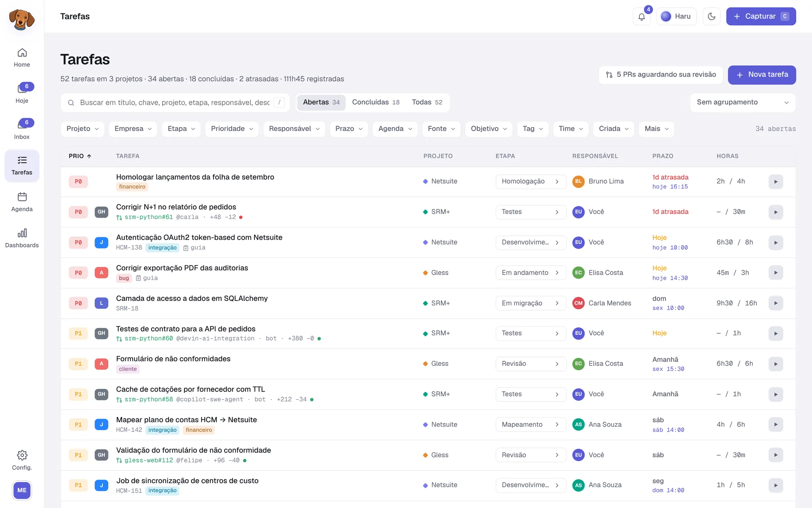812x508 pixels.
Task: Go to the Inbox in the sidebar
Action: [22, 130]
